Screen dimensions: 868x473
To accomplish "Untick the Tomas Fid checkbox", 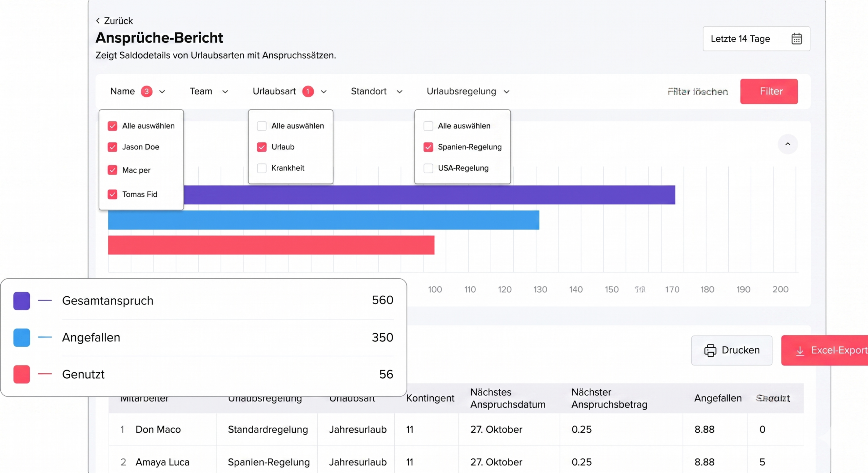I will point(113,195).
